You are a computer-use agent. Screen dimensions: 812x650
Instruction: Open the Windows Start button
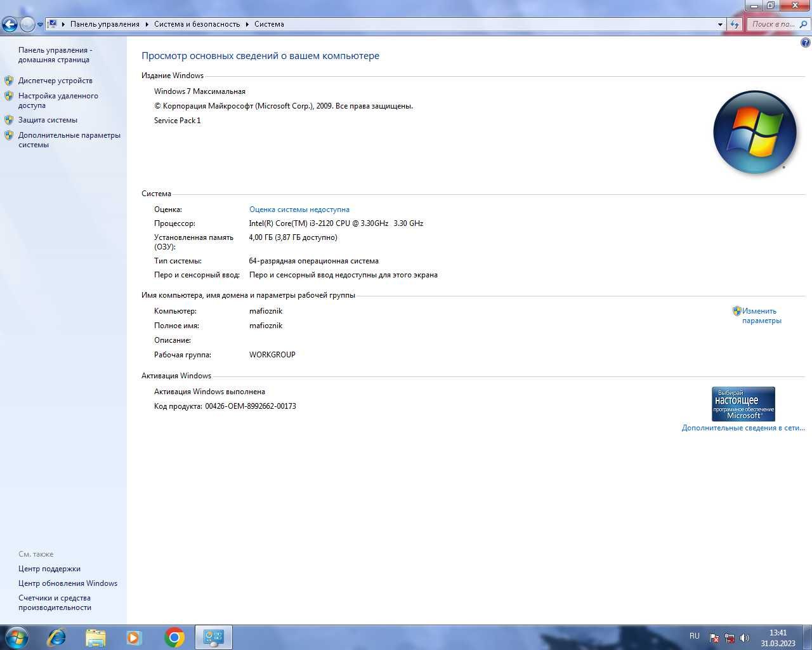click(x=16, y=637)
